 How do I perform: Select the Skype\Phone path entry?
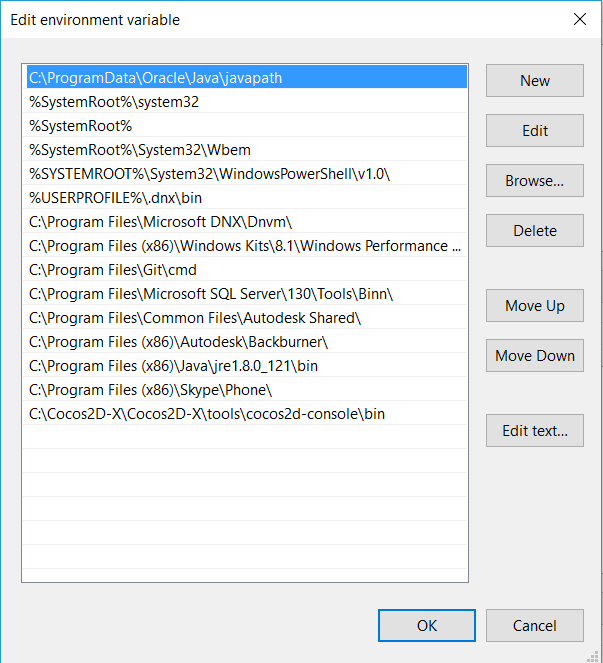[247, 390]
